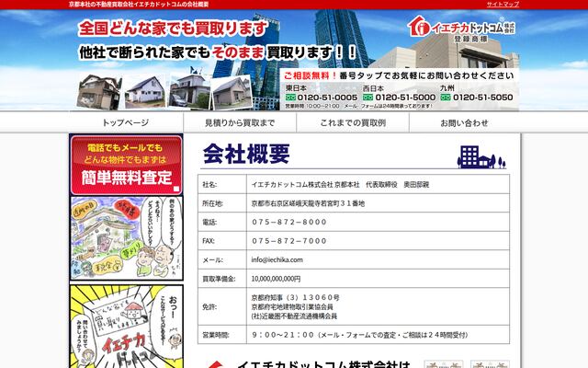
Task: Go to トップページ menu item
Action: [x=126, y=122]
